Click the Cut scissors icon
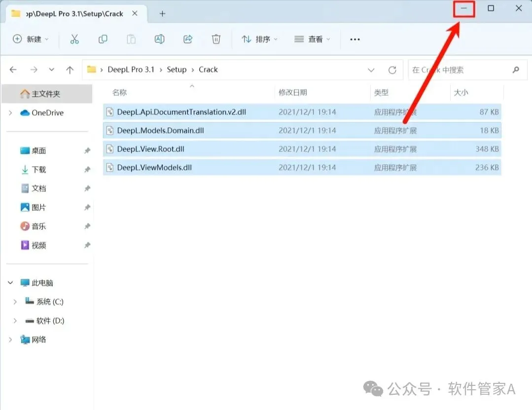The width and height of the screenshot is (532, 410). tap(74, 39)
